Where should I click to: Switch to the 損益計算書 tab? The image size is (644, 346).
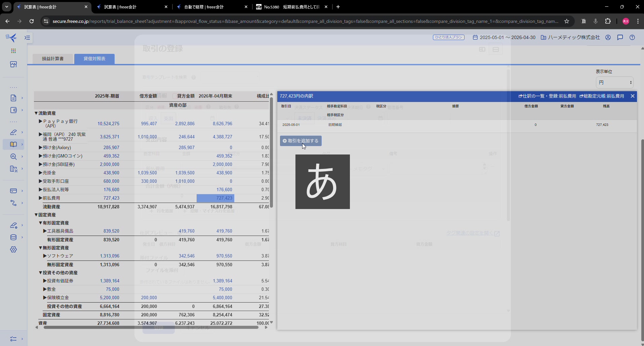53,59
